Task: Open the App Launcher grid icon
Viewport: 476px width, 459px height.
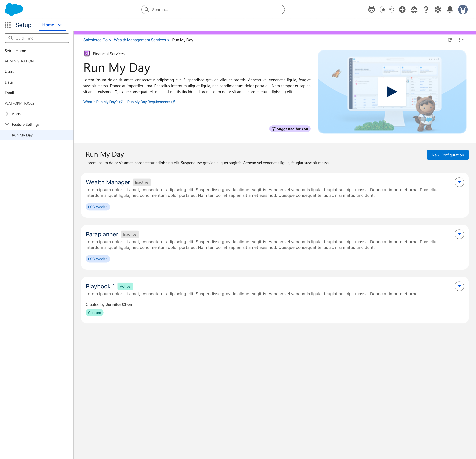Action: coord(8,25)
